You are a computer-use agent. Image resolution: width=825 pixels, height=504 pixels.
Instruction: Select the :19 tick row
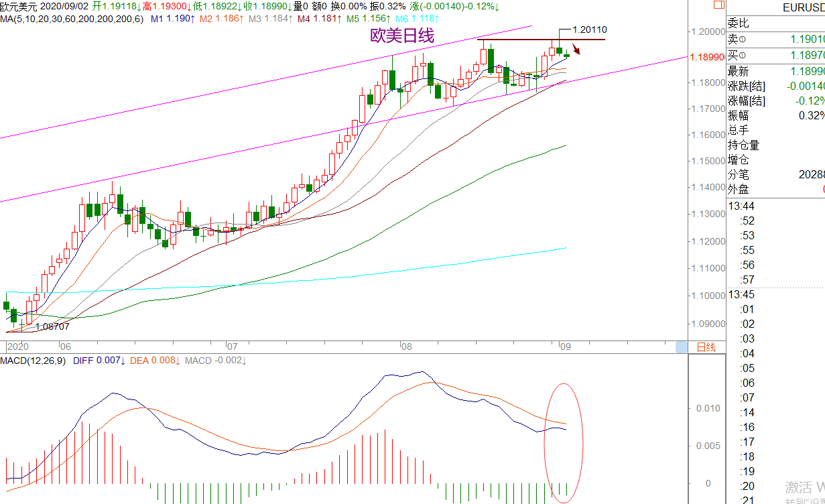pos(776,471)
